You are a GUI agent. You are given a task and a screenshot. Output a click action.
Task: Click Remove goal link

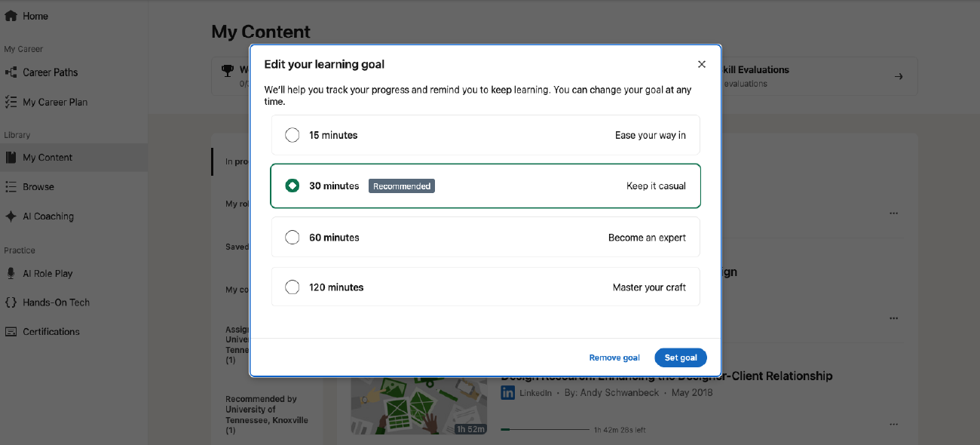pyautogui.click(x=614, y=358)
